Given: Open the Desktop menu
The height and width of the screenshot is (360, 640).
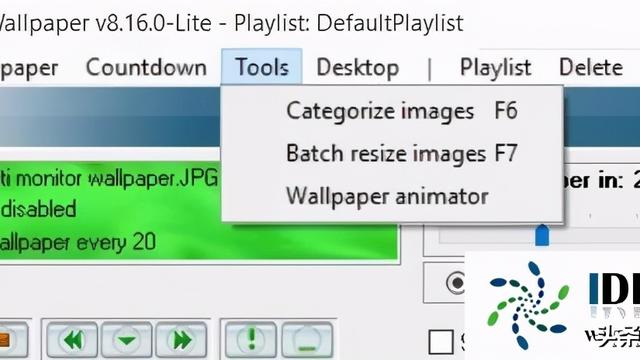Looking at the screenshot, I should [x=358, y=67].
